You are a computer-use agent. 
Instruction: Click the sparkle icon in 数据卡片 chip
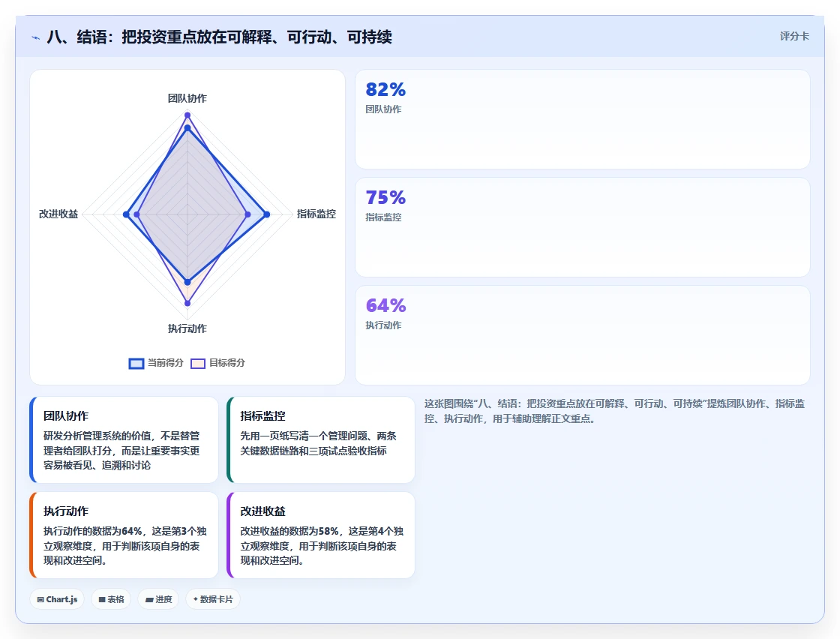coord(196,599)
